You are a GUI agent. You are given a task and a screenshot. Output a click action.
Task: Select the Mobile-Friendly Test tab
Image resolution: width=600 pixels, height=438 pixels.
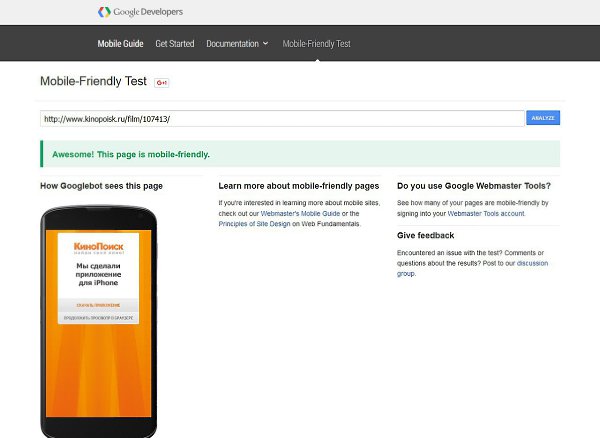pos(316,44)
